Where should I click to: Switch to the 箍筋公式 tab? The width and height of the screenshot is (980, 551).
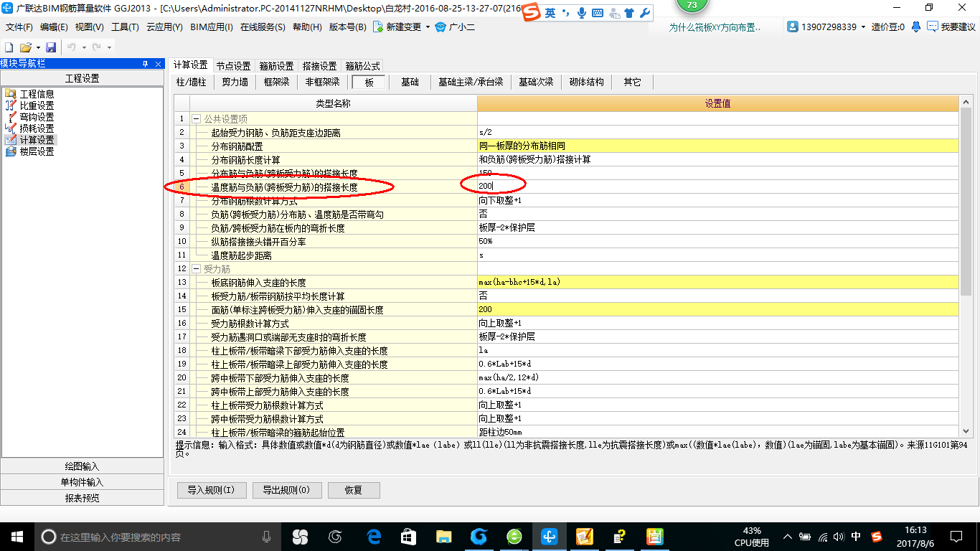[x=362, y=65]
